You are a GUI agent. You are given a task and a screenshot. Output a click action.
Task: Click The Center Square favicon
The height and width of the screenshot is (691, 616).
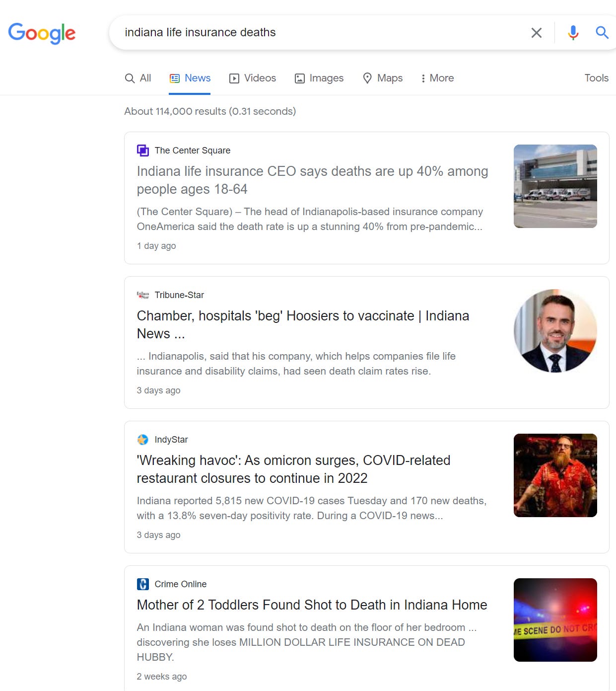(142, 151)
